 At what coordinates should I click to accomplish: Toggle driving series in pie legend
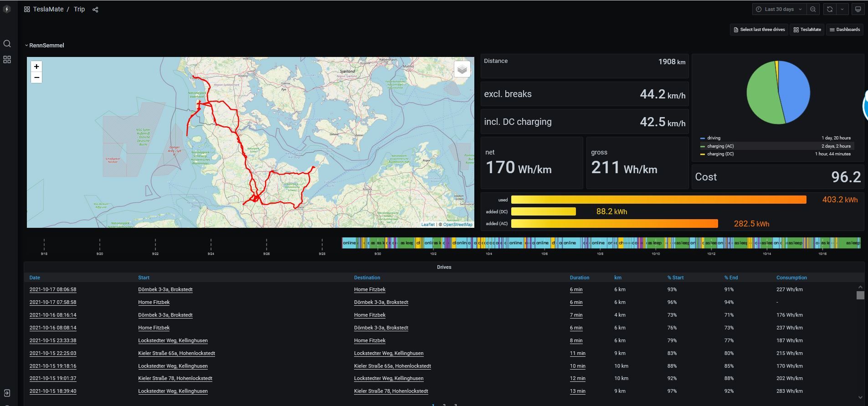tap(714, 138)
